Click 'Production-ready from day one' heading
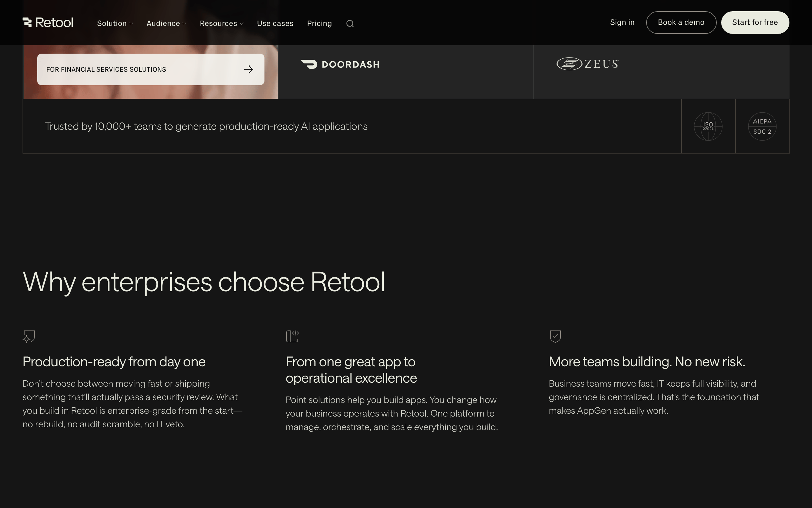 point(114,362)
